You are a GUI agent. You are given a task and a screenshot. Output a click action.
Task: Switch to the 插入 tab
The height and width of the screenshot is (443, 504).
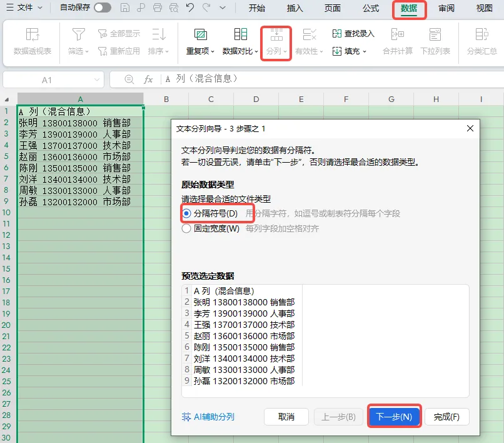coord(295,8)
